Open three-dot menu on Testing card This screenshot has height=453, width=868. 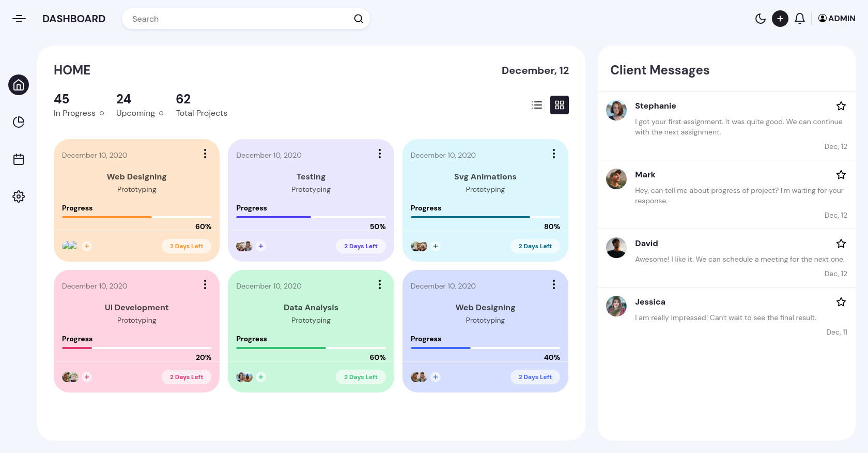pyautogui.click(x=379, y=154)
